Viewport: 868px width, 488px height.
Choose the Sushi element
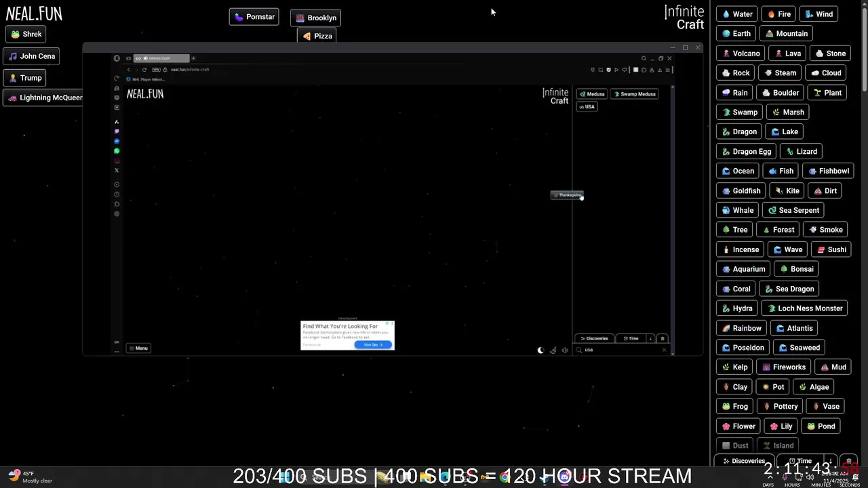(831, 250)
